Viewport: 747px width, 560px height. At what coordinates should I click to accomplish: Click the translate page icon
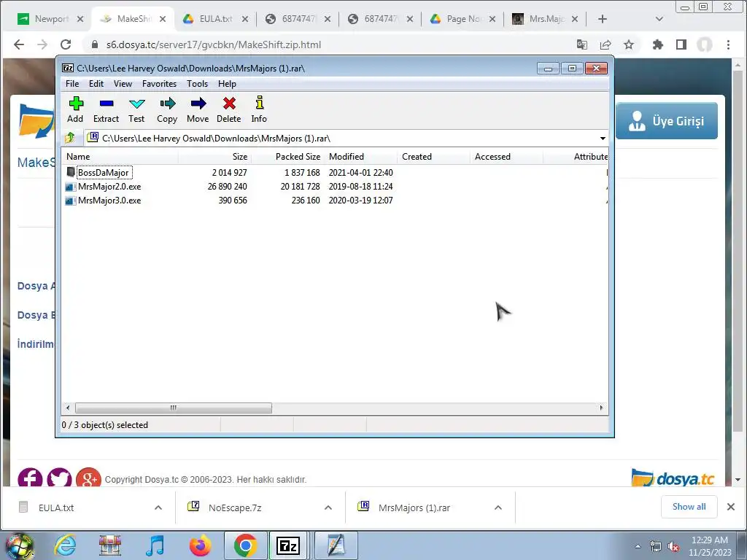pyautogui.click(x=581, y=44)
